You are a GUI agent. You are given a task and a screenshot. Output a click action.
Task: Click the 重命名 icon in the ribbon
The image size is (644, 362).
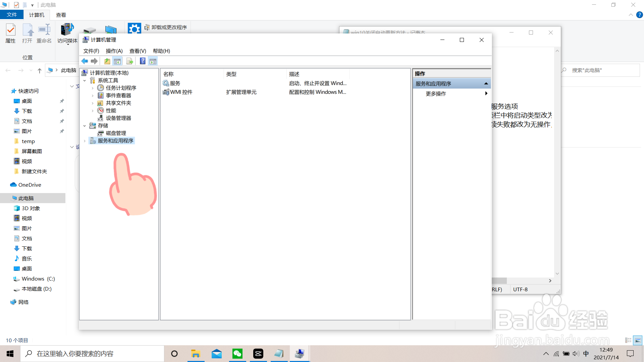click(x=44, y=34)
